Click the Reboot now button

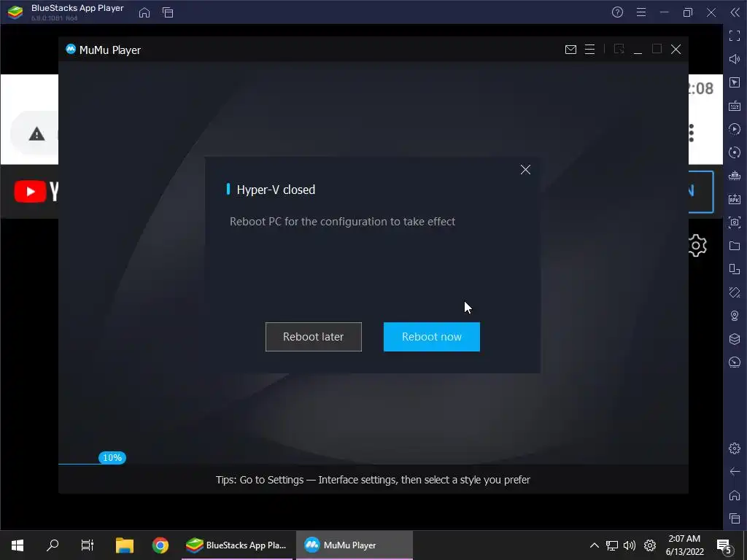pyautogui.click(x=432, y=337)
